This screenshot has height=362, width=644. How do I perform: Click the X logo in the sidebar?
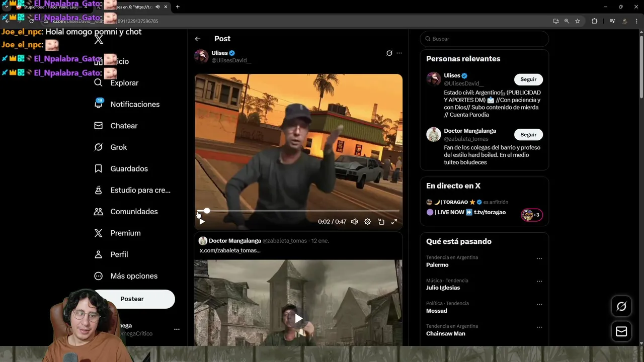99,40
